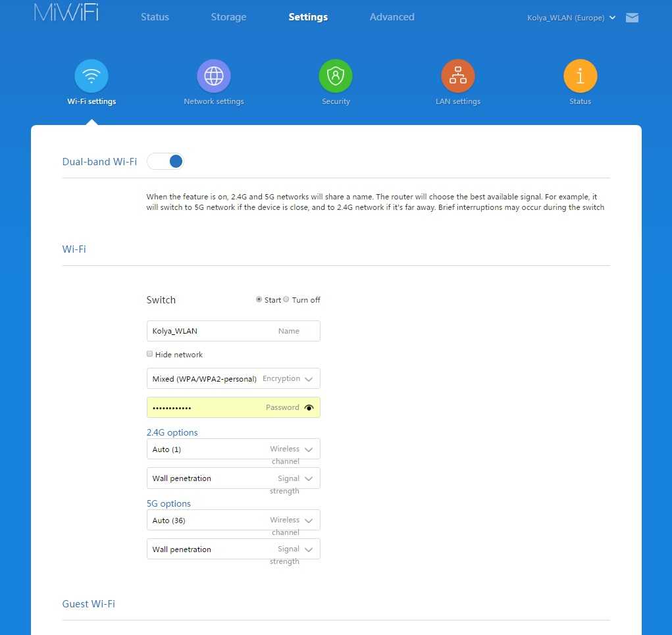Open the Security shield icon
The height and width of the screenshot is (635, 672).
point(336,76)
